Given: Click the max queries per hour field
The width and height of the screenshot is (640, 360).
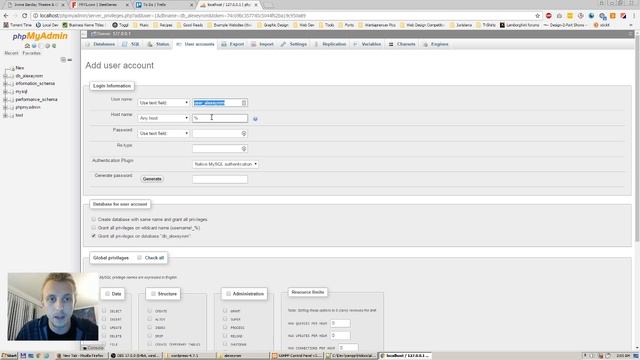Looking at the screenshot, I should click(340, 323).
